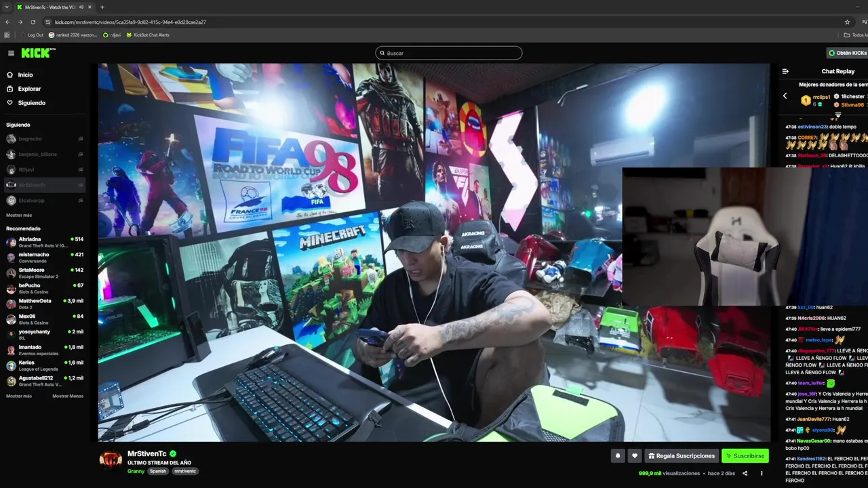
Task: Click MrStivenTc channel avatar below video
Action: coord(111,460)
